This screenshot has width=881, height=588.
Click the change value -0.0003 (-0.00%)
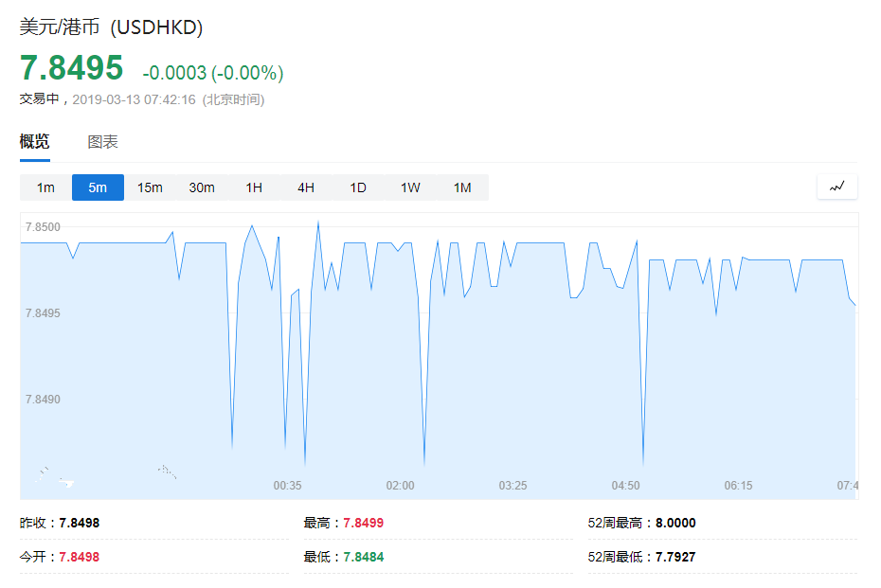[x=213, y=73]
